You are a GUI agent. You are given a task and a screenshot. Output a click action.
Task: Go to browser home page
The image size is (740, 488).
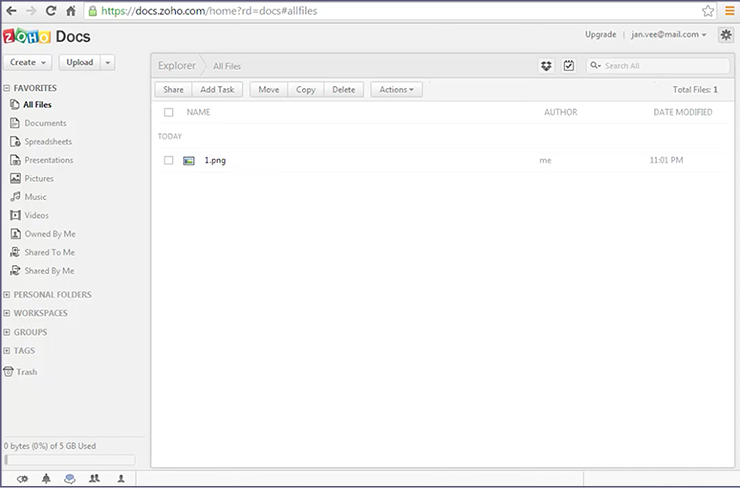[x=71, y=10]
